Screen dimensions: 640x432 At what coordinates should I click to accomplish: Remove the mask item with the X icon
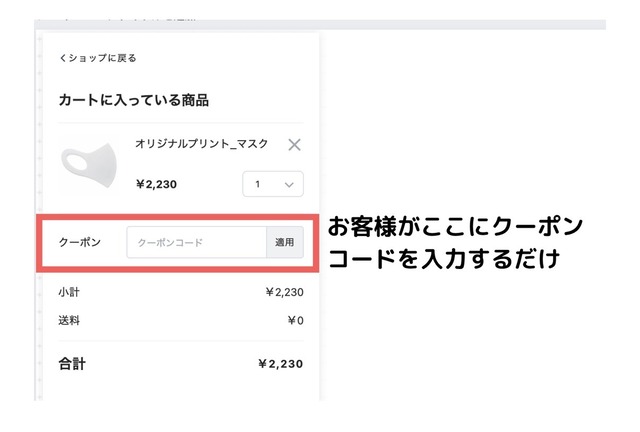[294, 145]
